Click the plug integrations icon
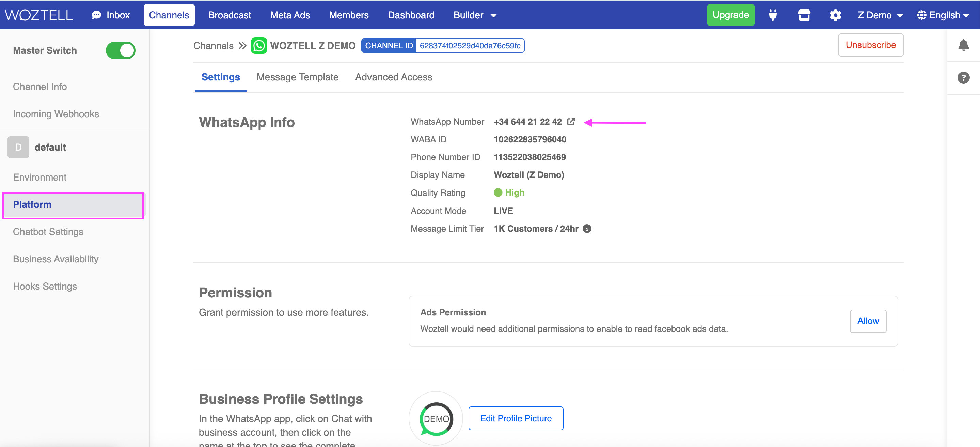980x447 pixels. coord(773,15)
